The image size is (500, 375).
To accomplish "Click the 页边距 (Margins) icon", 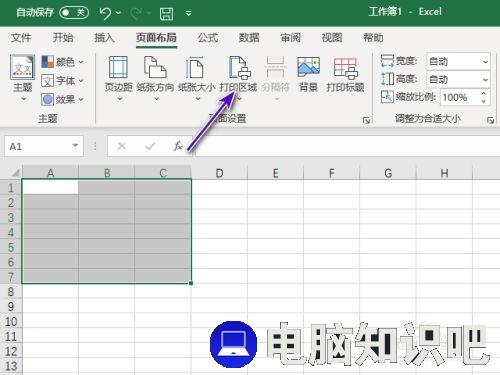I will click(x=118, y=68).
